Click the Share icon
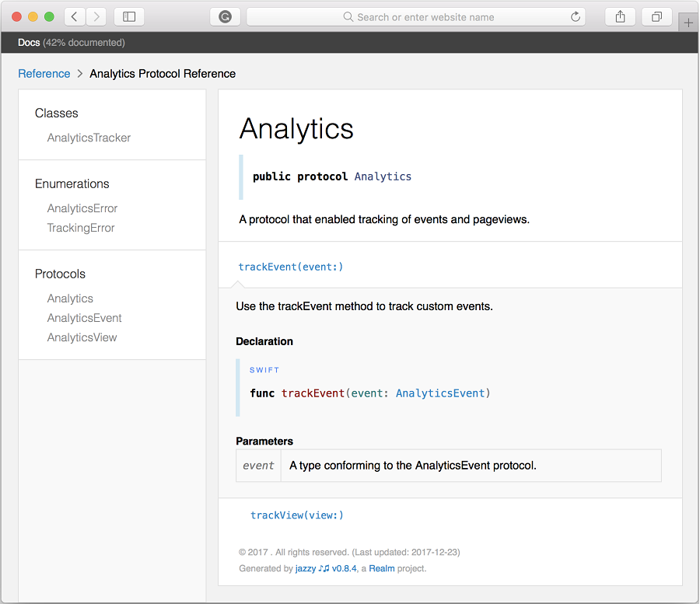This screenshot has width=700, height=604. 620,16
